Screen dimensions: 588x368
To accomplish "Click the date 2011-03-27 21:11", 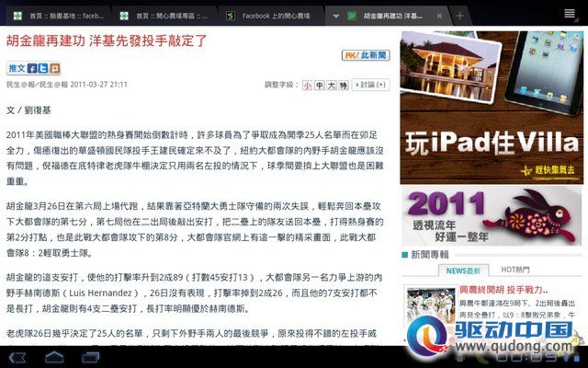I will point(98,84).
